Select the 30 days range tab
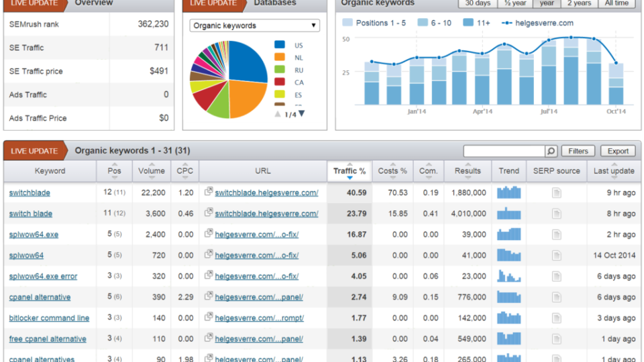 478,3
